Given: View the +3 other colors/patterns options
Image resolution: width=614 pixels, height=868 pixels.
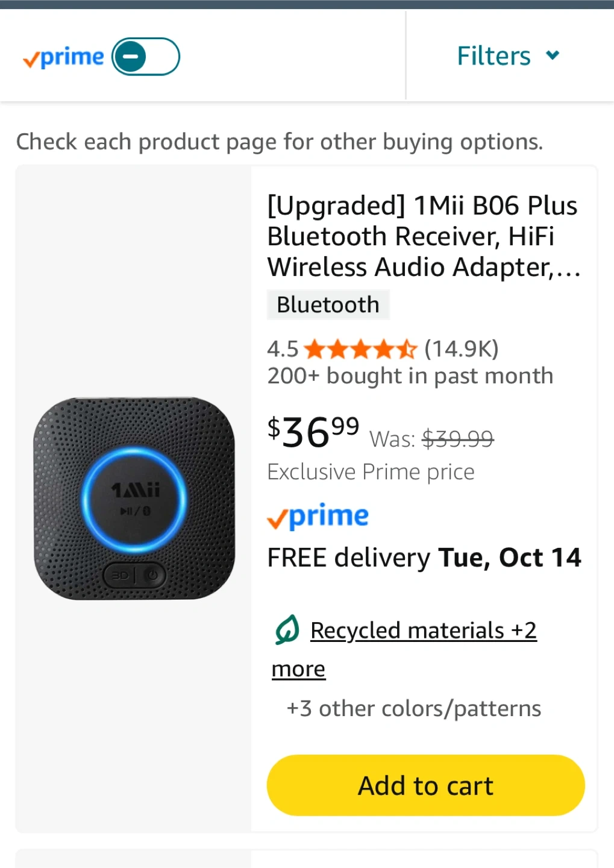Looking at the screenshot, I should [x=413, y=709].
